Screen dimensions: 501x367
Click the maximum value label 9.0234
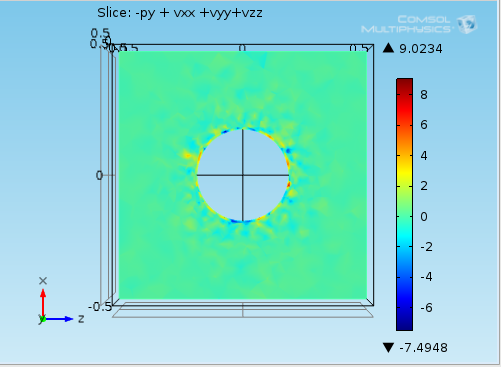click(421, 49)
